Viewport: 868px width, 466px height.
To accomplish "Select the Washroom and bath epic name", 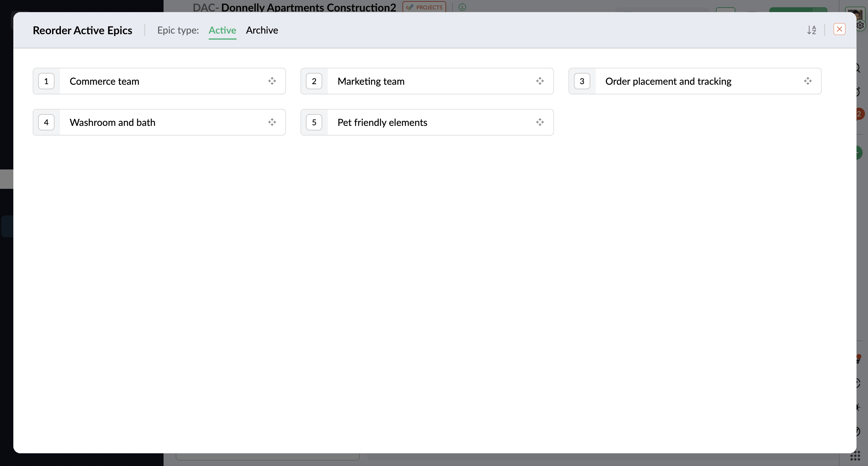I will click(x=112, y=123).
